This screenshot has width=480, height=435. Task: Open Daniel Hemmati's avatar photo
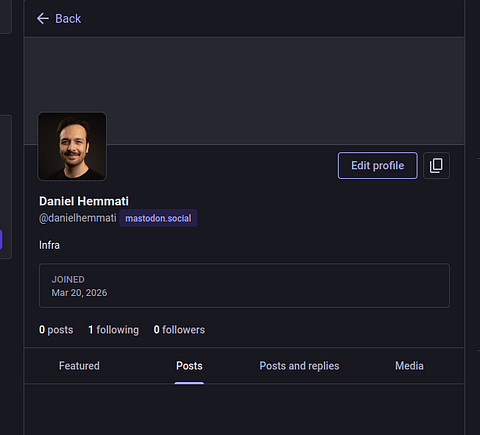pos(72,146)
